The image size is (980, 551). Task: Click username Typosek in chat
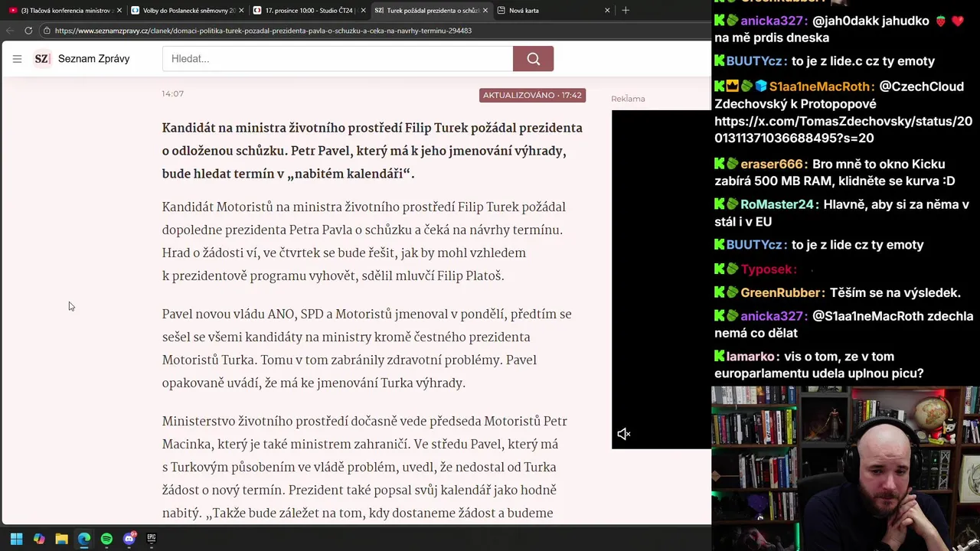(x=769, y=269)
